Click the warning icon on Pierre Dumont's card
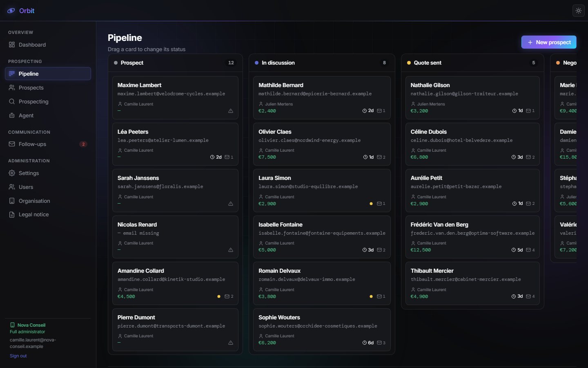 click(x=231, y=343)
